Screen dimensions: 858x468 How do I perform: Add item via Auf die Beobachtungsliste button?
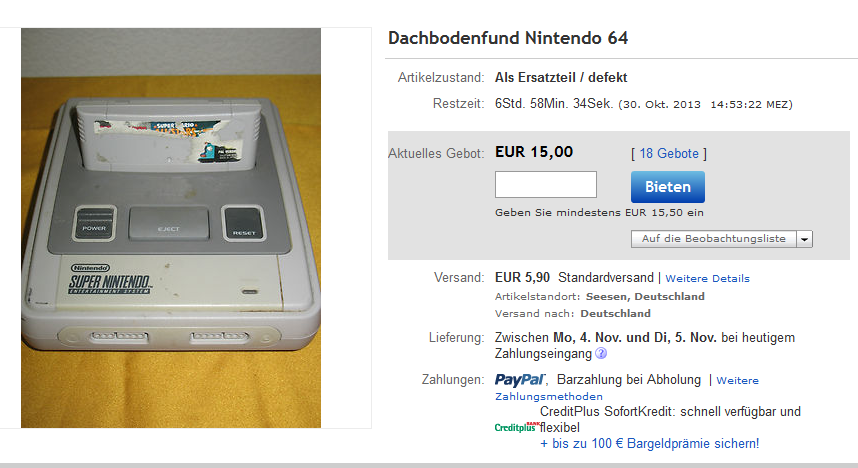click(x=714, y=239)
